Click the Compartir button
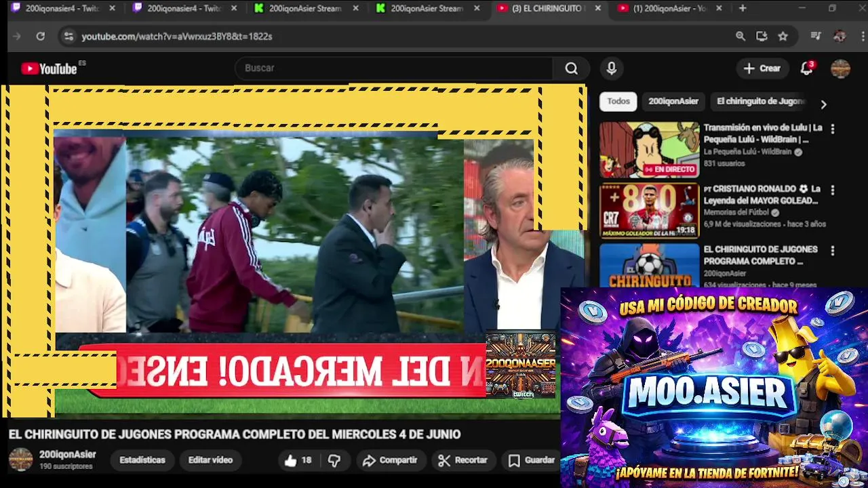The width and height of the screenshot is (868, 488). 390,460
